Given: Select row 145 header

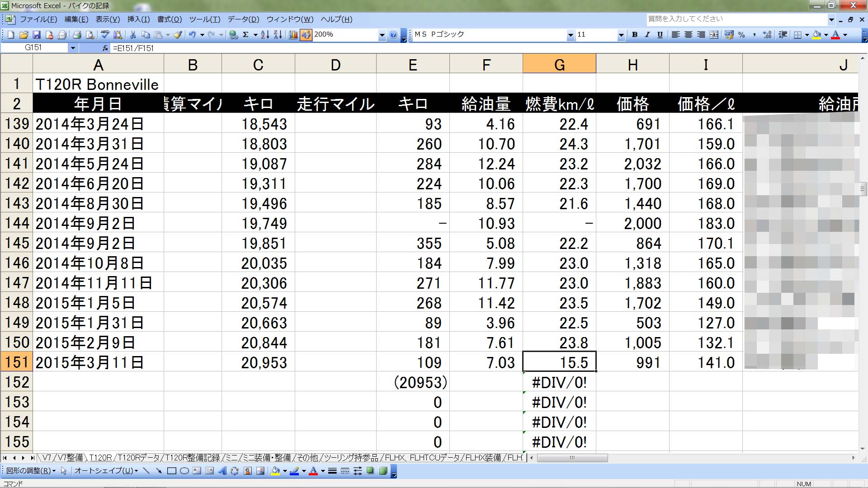Looking at the screenshot, I should (17, 243).
